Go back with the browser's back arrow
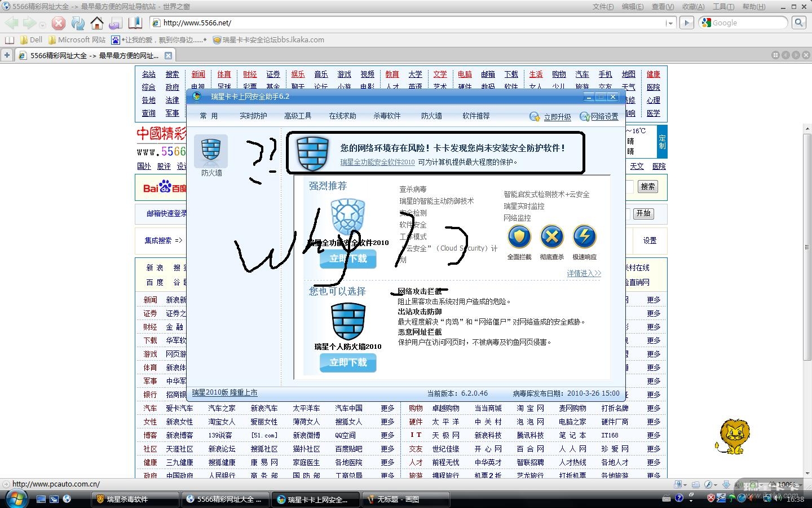 (12, 23)
